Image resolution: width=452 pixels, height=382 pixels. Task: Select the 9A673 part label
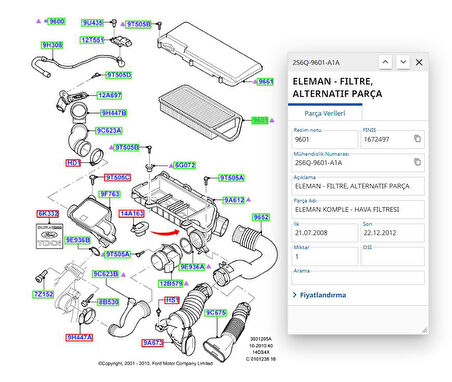(153, 343)
